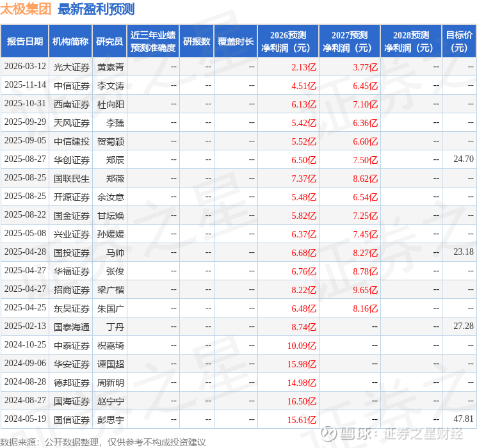The image size is (477, 448).
Task: Click the 15.98亿 profit value
Action: coord(302,364)
